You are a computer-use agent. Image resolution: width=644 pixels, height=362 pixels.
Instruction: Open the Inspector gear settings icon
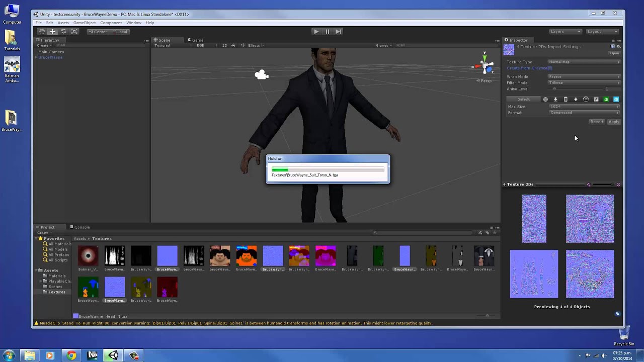pos(619,47)
